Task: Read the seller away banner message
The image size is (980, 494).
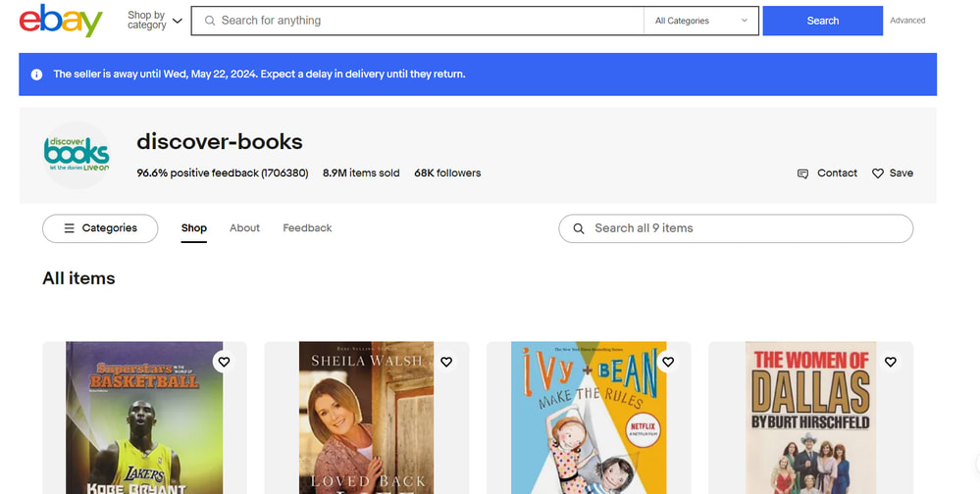Action: click(259, 74)
